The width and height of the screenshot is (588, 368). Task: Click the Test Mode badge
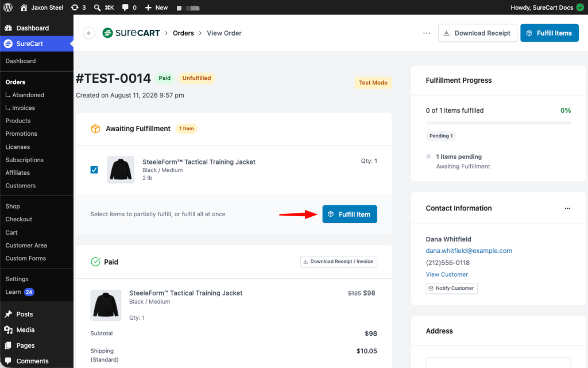tap(373, 83)
